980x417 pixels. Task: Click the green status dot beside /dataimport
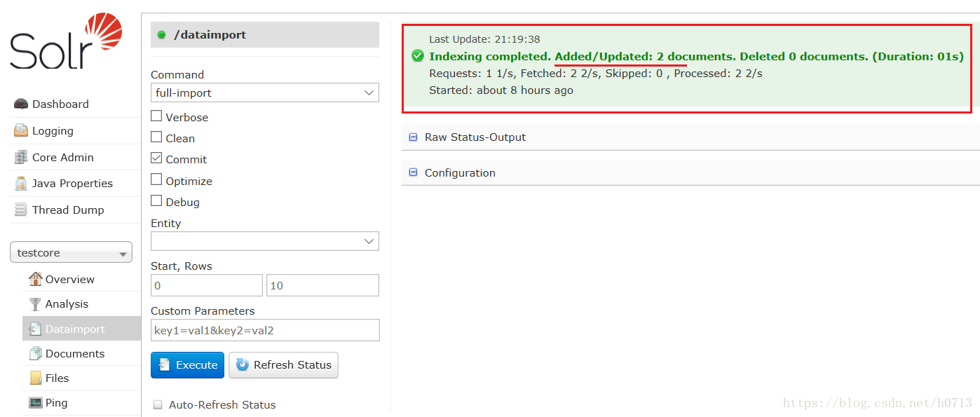click(161, 34)
